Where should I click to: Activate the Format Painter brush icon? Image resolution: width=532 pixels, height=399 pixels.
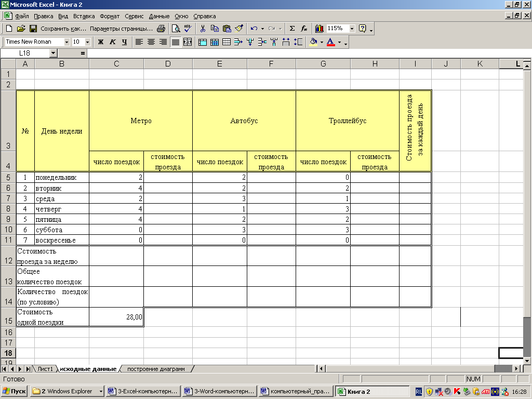point(239,29)
